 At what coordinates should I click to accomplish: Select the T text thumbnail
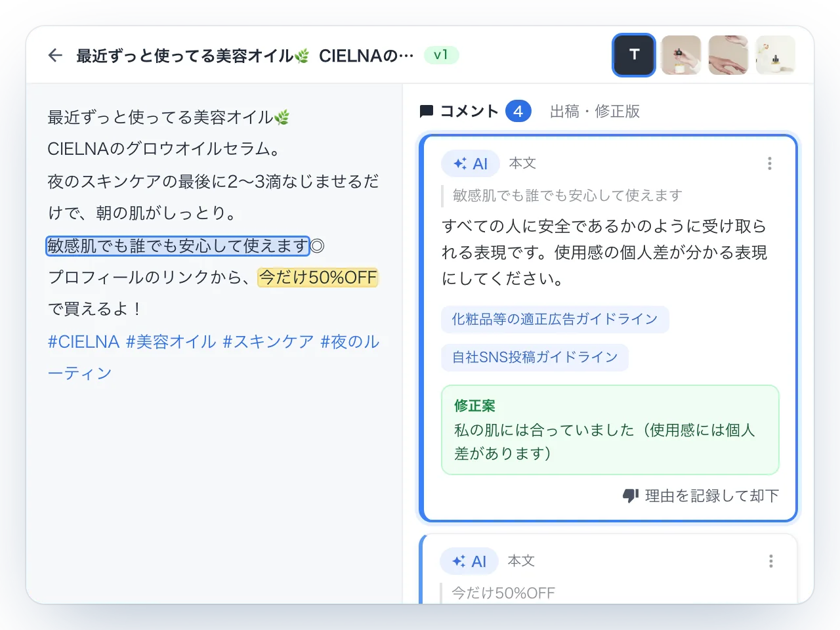coord(634,55)
